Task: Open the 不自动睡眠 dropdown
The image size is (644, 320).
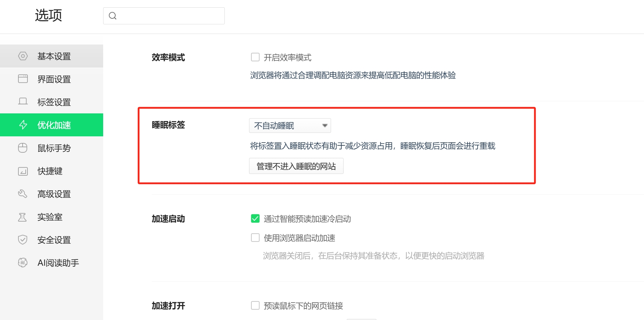Action: coord(290,126)
